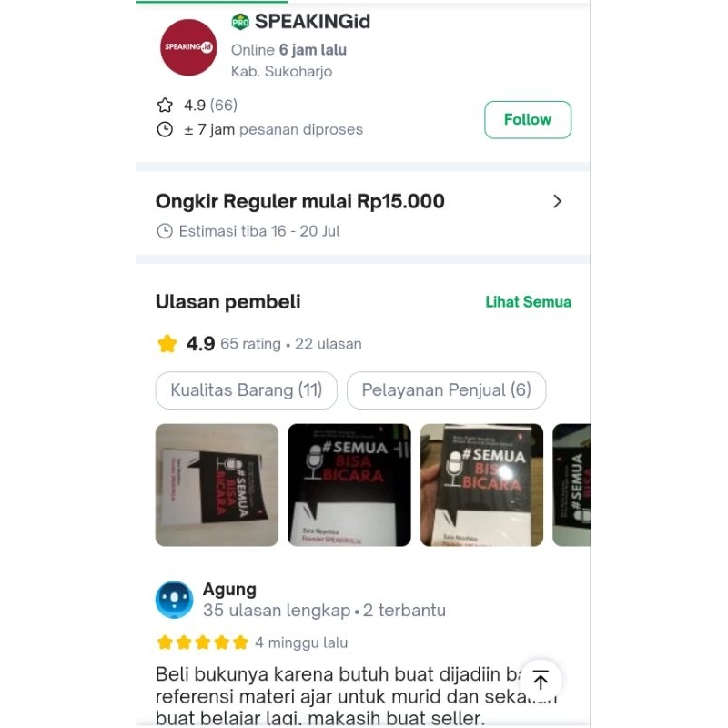The height and width of the screenshot is (728, 728).
Task: Toggle the Kualitas Barang (11) filter chip
Action: pyautogui.click(x=246, y=390)
